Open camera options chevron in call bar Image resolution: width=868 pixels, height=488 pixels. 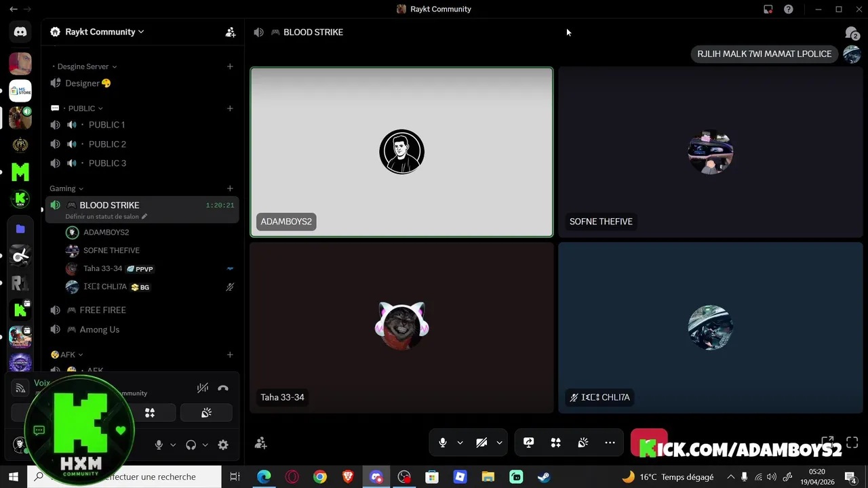[499, 443]
